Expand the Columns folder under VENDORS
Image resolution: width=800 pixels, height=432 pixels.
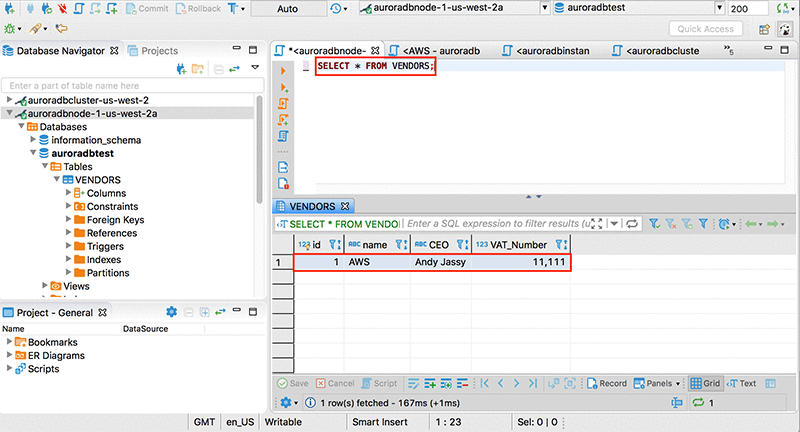(x=68, y=192)
